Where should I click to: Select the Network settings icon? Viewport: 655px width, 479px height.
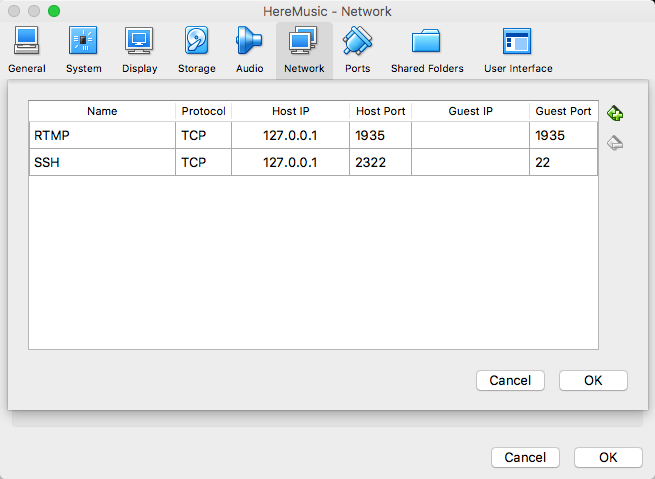pyautogui.click(x=304, y=50)
